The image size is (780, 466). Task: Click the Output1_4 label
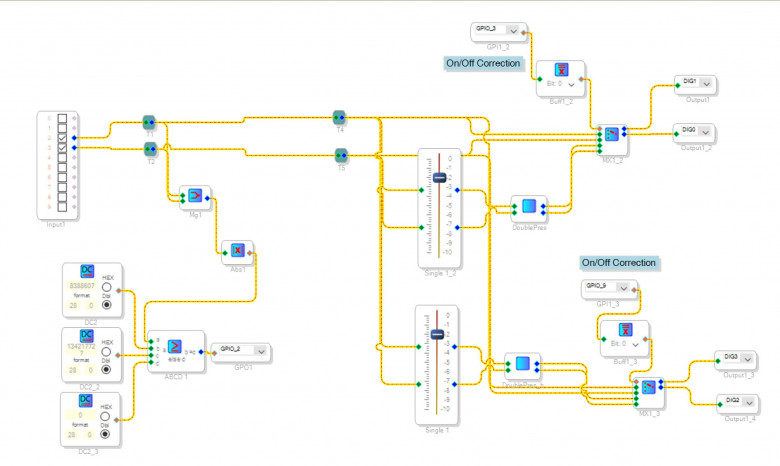[x=739, y=419]
